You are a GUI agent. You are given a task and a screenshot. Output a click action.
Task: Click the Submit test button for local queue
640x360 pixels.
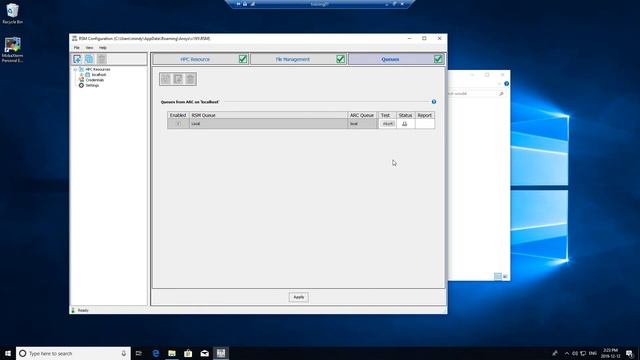tap(387, 124)
